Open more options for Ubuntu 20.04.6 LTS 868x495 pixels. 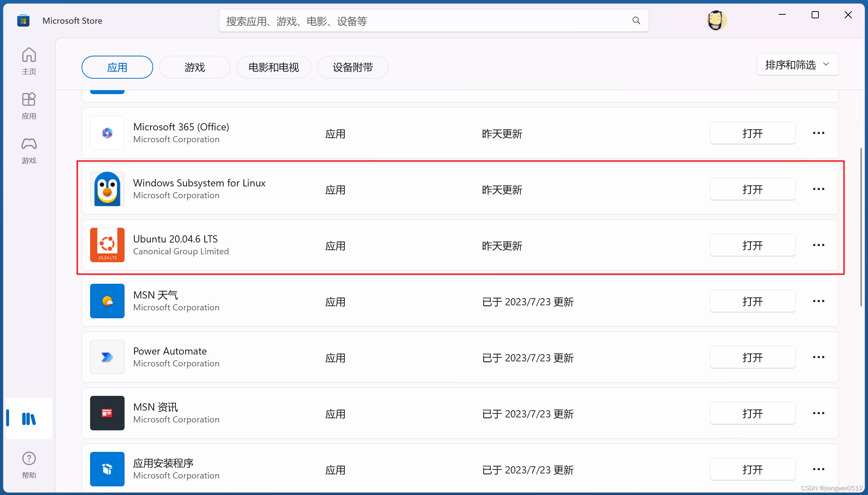(818, 245)
